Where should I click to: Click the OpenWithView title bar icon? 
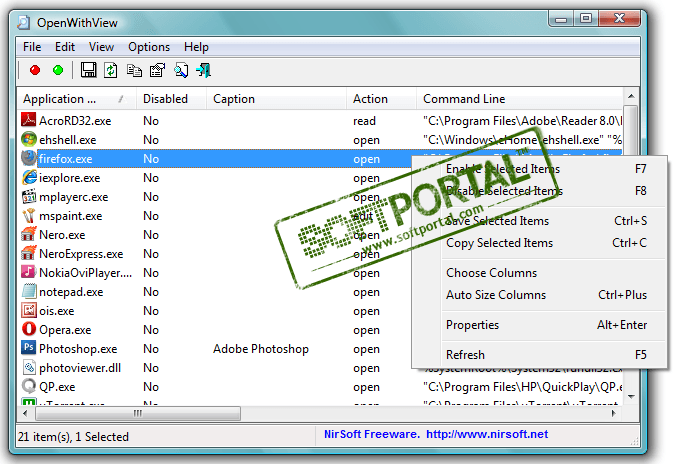click(x=24, y=22)
